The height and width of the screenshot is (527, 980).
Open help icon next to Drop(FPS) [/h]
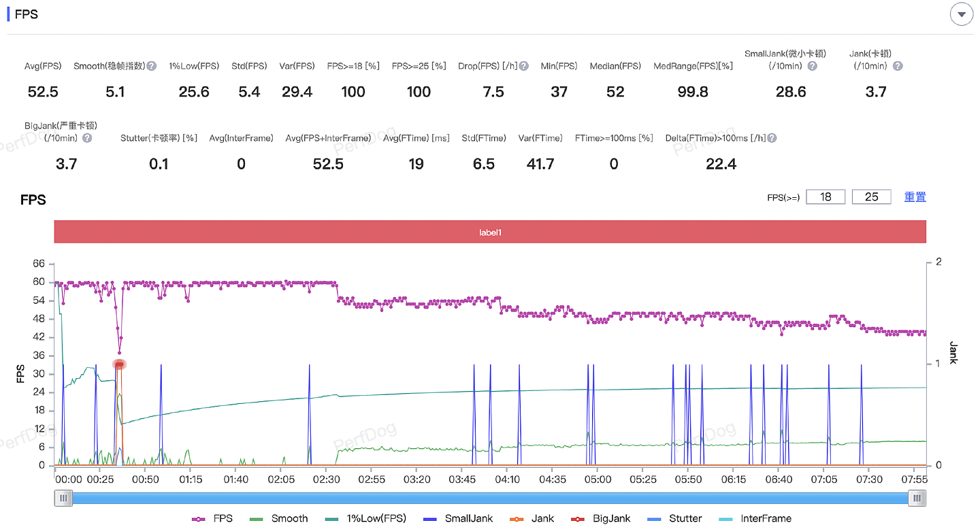tap(523, 66)
